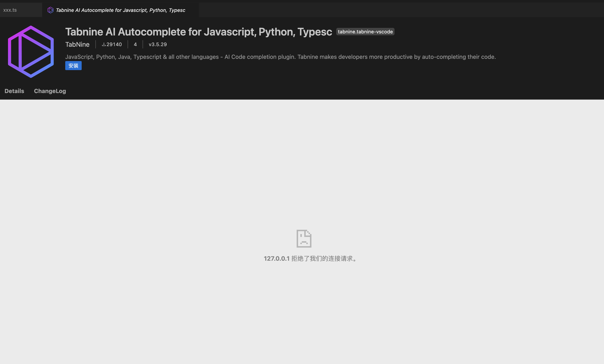Switch to the xxx.ts editor tab
This screenshot has width=604, height=364.
[10, 10]
